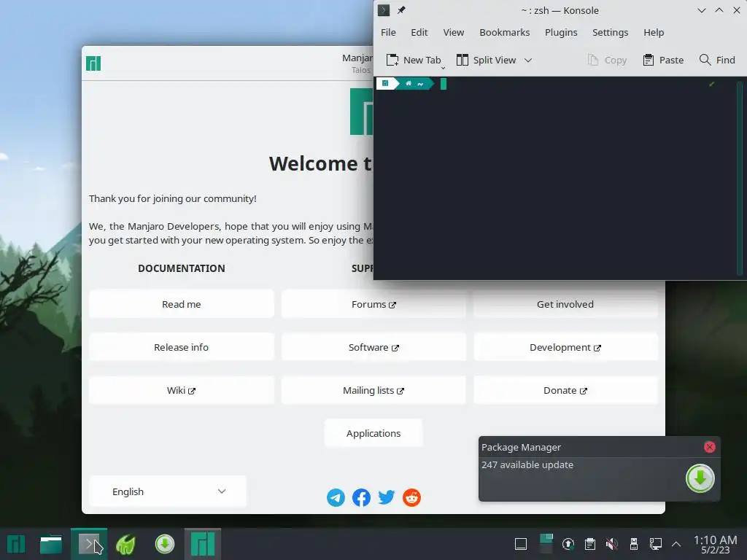Open the Development link button
747x560 pixels.
pyautogui.click(x=565, y=347)
